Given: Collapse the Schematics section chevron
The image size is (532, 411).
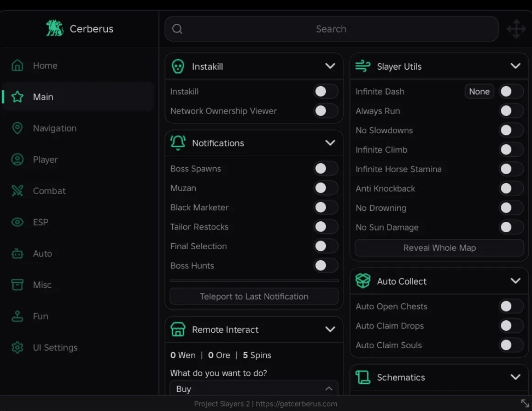Looking at the screenshot, I should pos(516,377).
